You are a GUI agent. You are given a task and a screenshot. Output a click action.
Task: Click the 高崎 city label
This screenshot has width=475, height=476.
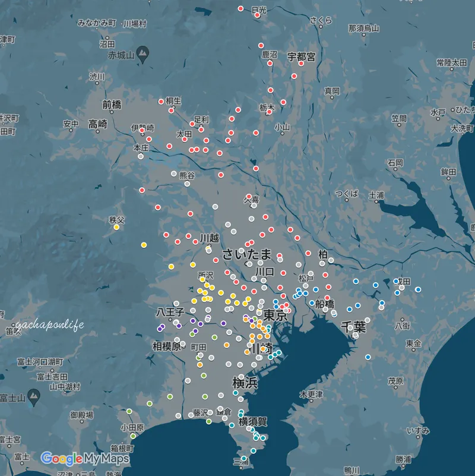(x=97, y=124)
